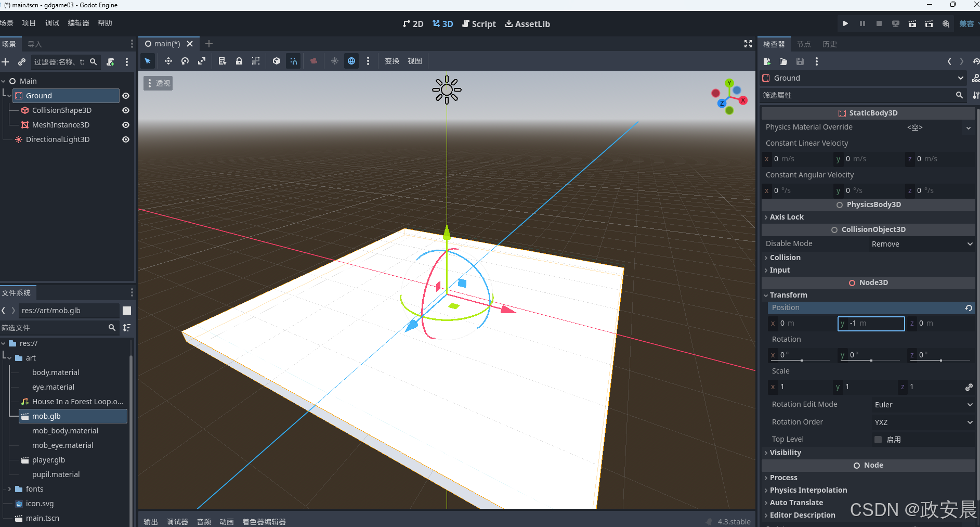Load resource folder icon in inspector
This screenshot has width=980, height=527.
[x=783, y=61]
